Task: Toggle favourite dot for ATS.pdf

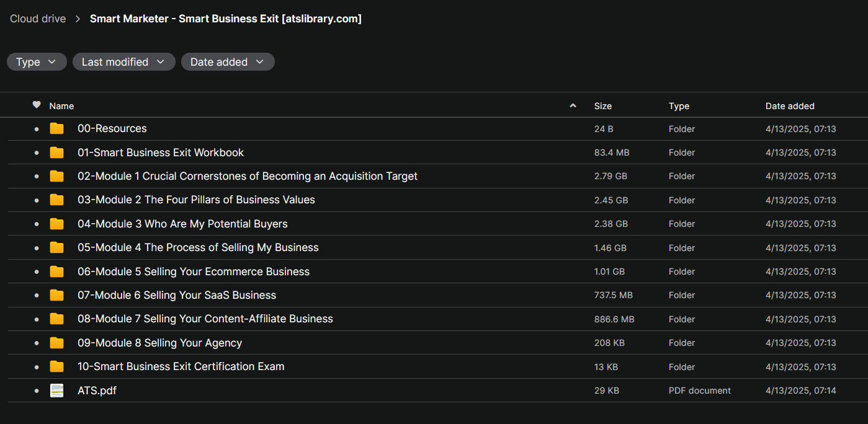Action: click(37, 391)
